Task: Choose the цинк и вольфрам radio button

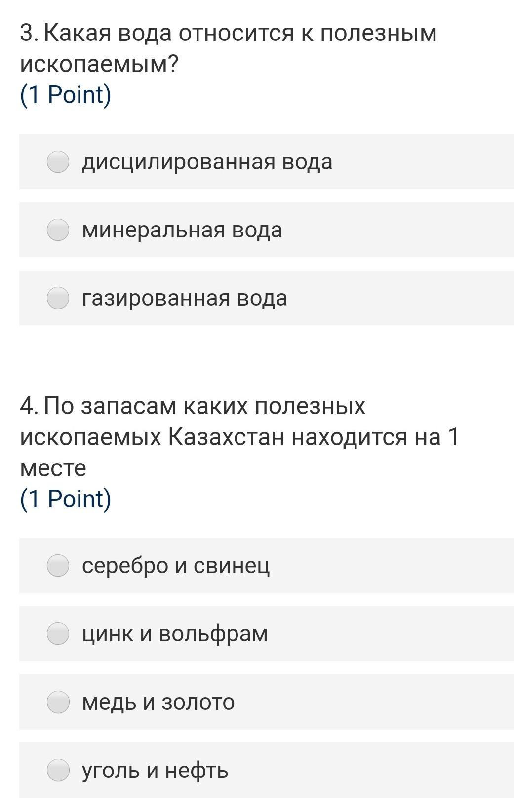Action: pos(58,634)
